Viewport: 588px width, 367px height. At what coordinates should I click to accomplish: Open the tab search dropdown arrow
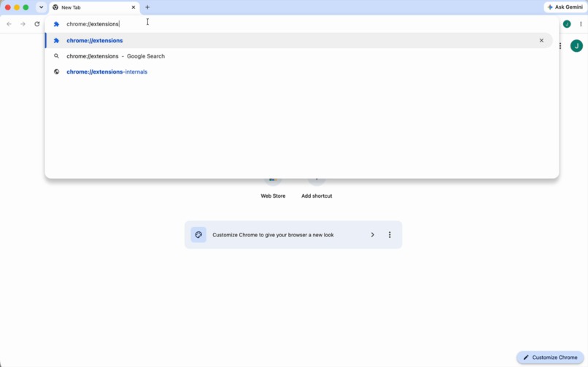(x=42, y=7)
